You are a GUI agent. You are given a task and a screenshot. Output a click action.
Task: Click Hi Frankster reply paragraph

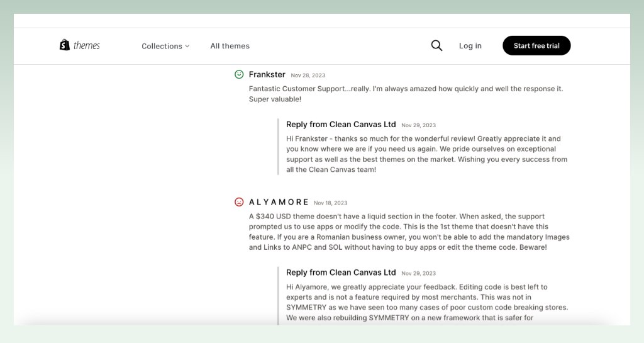click(x=427, y=154)
